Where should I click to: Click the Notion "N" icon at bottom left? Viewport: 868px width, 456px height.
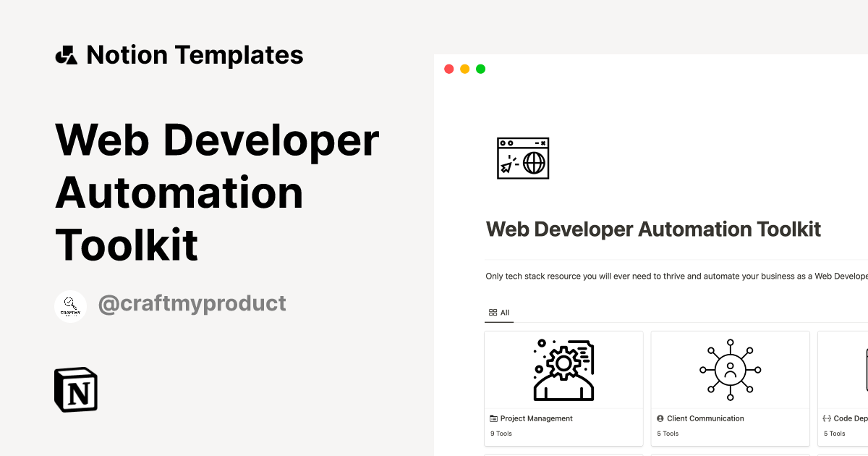point(75,389)
